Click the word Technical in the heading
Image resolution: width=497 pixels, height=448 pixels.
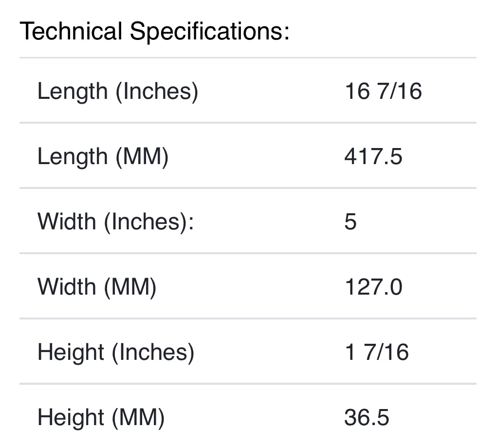coord(71,32)
